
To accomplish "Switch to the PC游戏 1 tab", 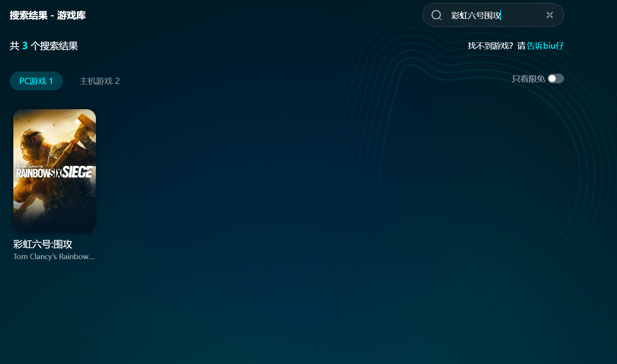I will [x=36, y=81].
